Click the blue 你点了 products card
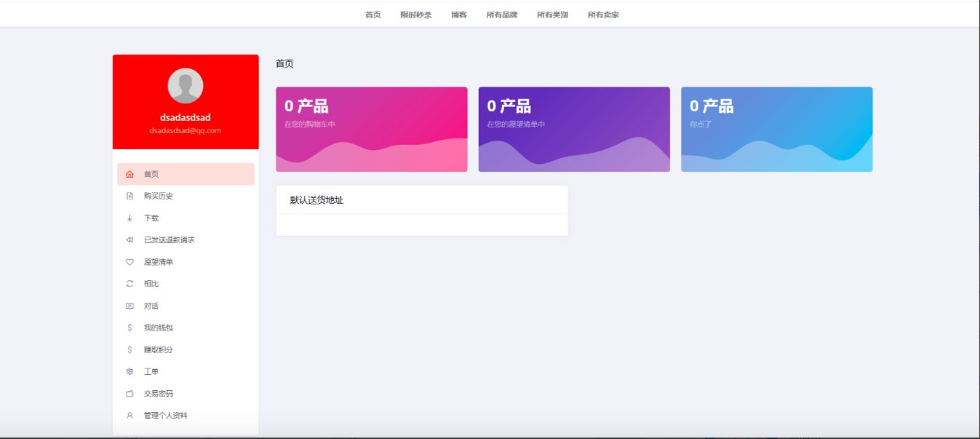Image resolution: width=980 pixels, height=439 pixels. tap(777, 130)
